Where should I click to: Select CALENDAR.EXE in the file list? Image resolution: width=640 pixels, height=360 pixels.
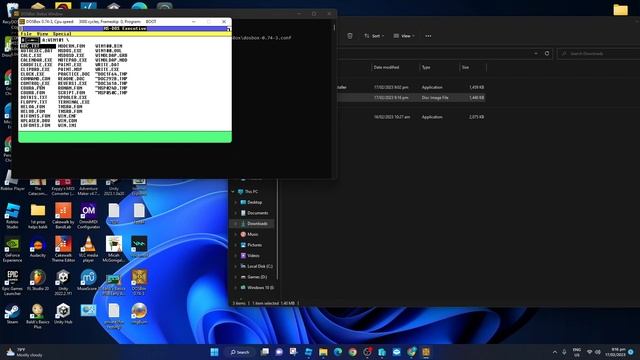(x=36, y=60)
